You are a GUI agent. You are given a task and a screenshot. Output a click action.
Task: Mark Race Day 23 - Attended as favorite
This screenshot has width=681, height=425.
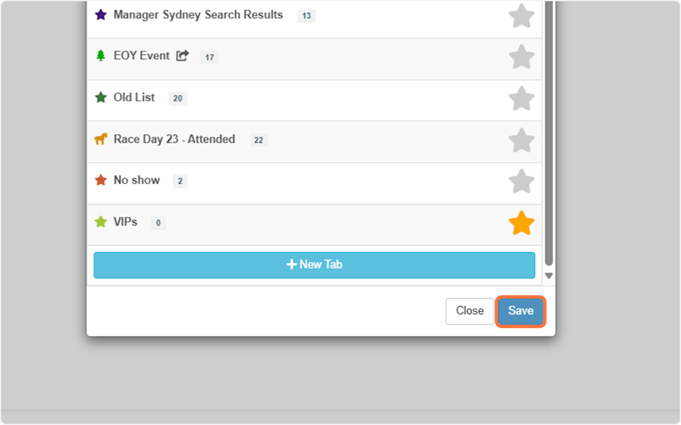[x=521, y=140]
